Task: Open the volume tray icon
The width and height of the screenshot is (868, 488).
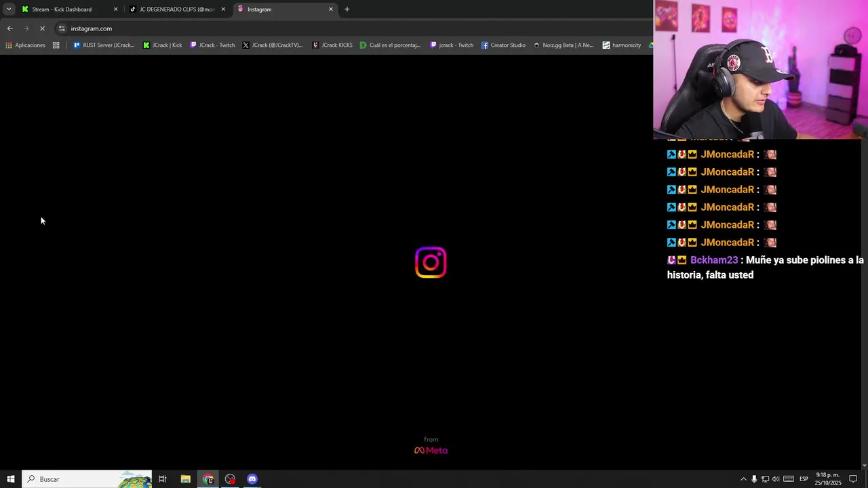Action: click(776, 479)
